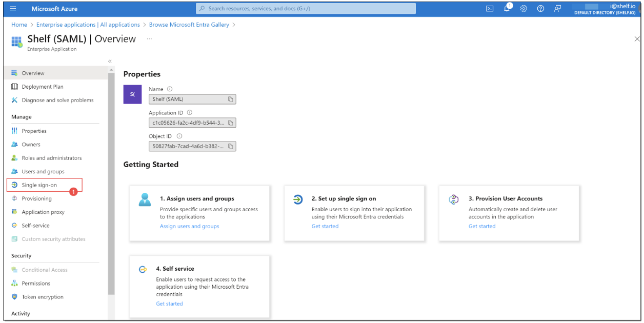Image resolution: width=644 pixels, height=323 pixels.
Task: Click the 3. Provision User Accounts heading
Action: (x=506, y=198)
